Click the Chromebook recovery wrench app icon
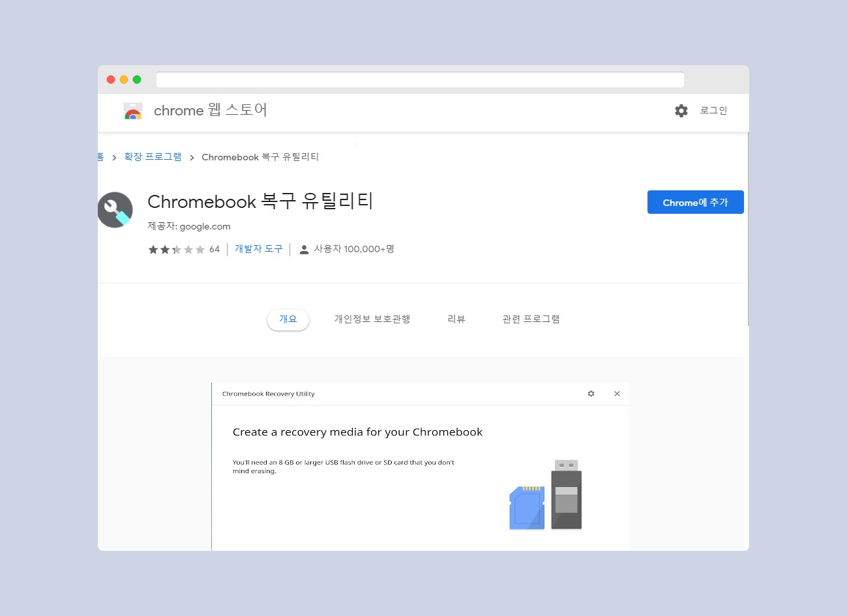847x616 pixels. [x=115, y=210]
